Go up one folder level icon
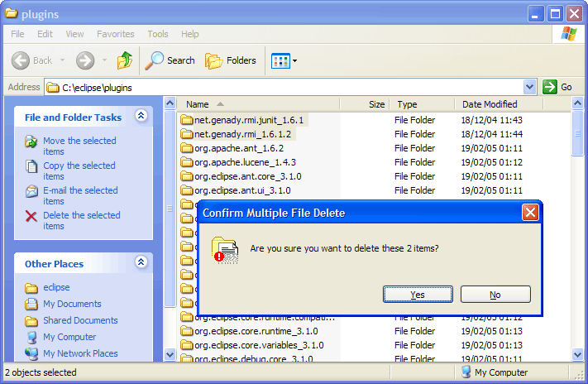The height and width of the screenshot is (384, 588). point(125,60)
